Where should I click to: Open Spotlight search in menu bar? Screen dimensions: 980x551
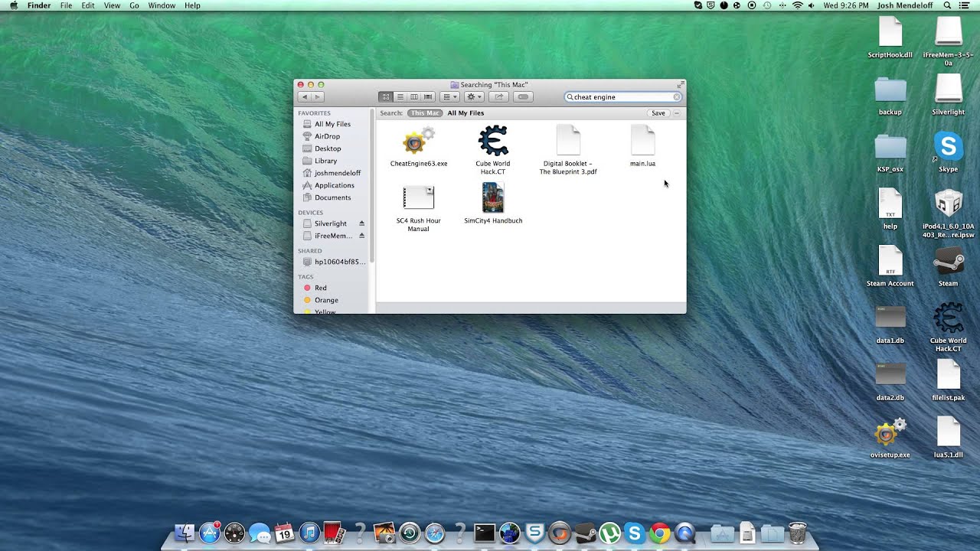[947, 5]
